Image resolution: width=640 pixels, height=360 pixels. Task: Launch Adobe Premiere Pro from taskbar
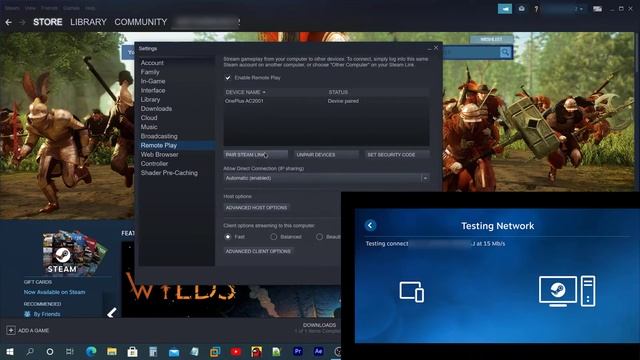pos(298,351)
